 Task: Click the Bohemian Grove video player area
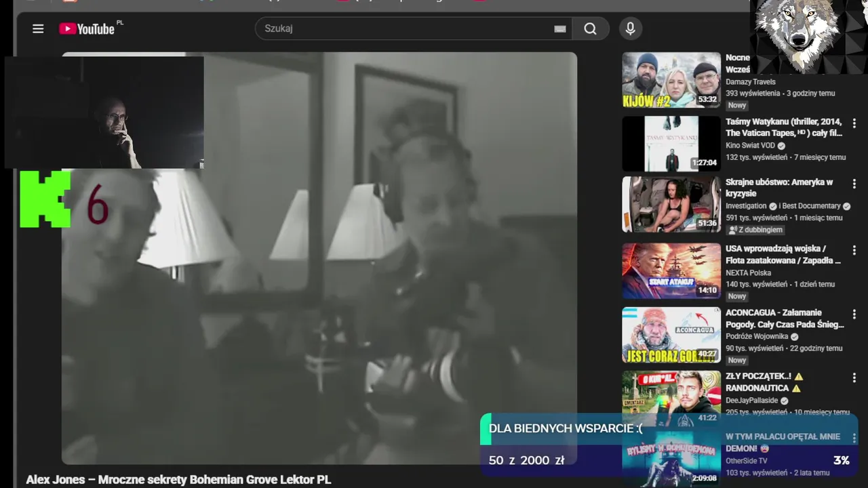319,258
